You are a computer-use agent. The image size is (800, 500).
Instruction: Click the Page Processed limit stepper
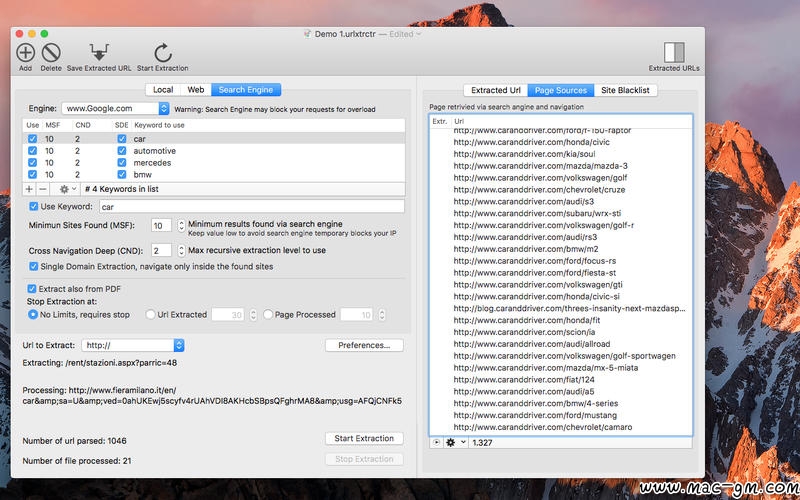(382, 315)
